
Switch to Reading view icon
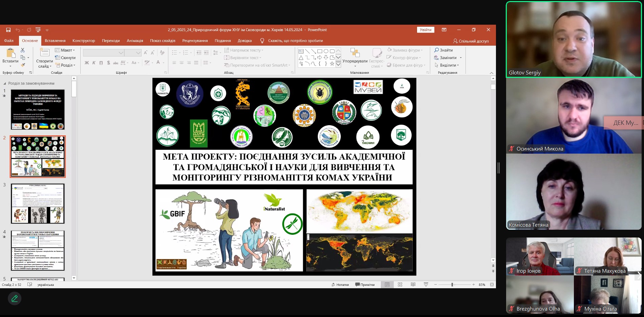tap(413, 285)
